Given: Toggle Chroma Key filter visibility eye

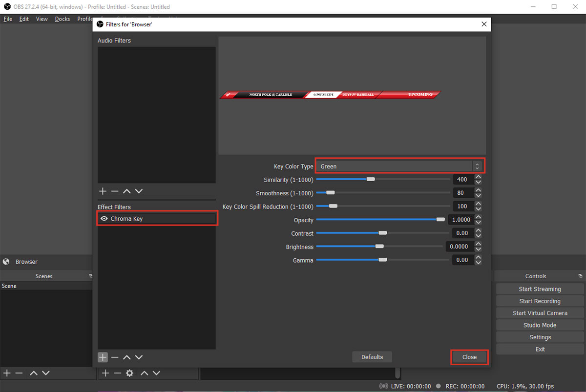Looking at the screenshot, I should [104, 219].
